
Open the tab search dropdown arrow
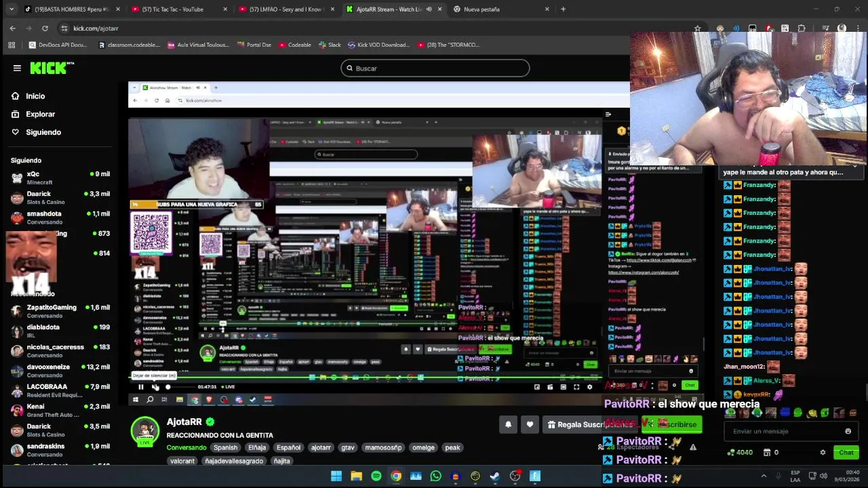10,9
